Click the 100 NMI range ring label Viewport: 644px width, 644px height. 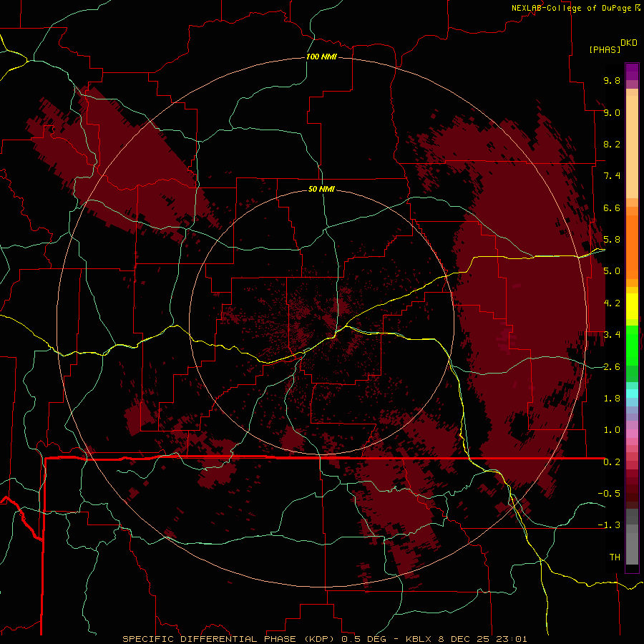pyautogui.click(x=321, y=57)
